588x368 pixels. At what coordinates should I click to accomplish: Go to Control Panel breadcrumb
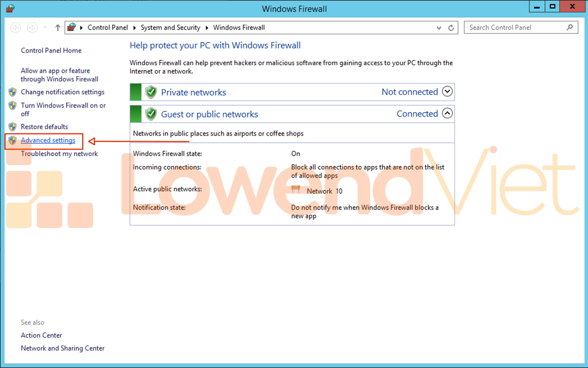click(x=107, y=27)
